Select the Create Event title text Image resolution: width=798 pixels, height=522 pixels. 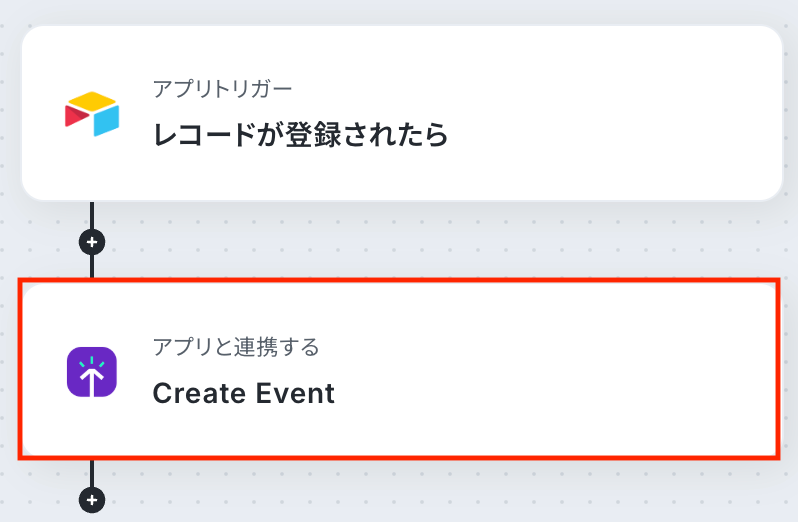tap(243, 393)
